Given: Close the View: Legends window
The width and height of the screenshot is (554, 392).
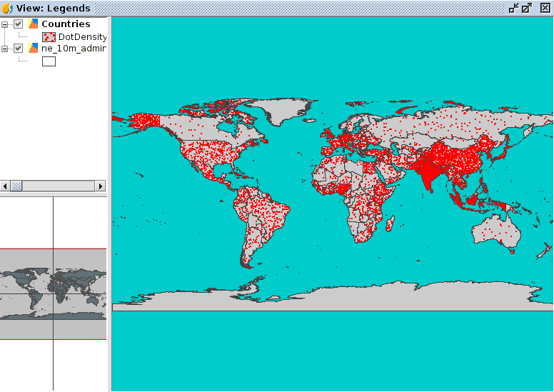Looking at the screenshot, I should (545, 9).
